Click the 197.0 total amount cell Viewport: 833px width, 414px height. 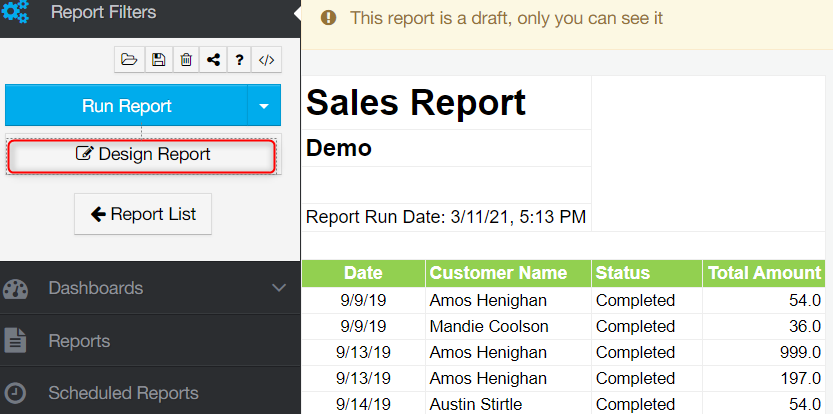(x=764, y=378)
